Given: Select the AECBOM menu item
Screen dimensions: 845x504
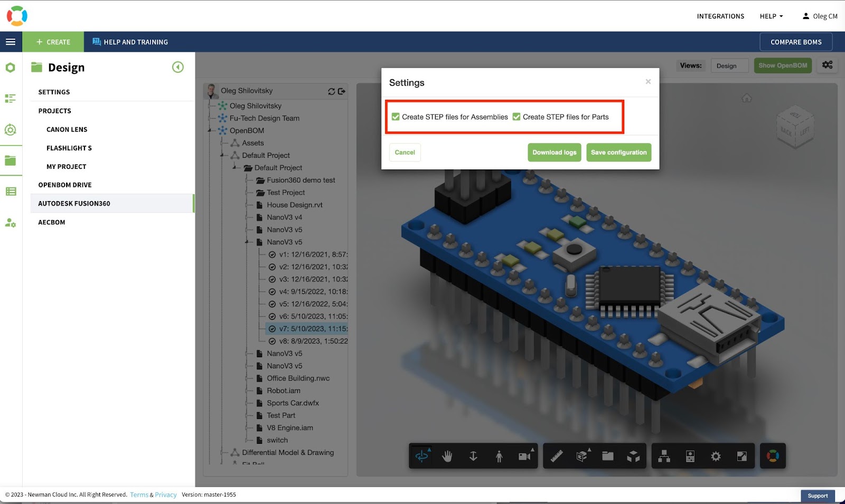Looking at the screenshot, I should pos(52,222).
